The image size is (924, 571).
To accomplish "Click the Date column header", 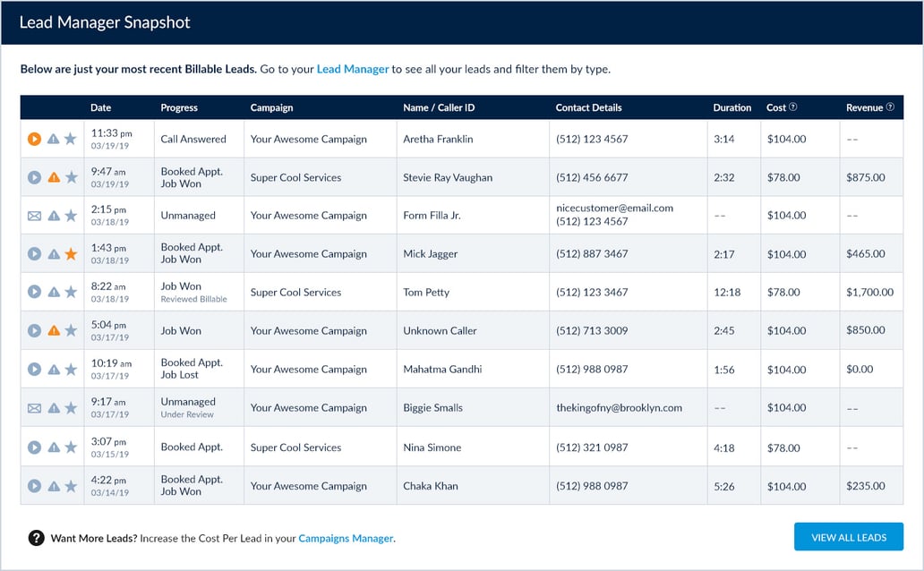I will click(100, 107).
